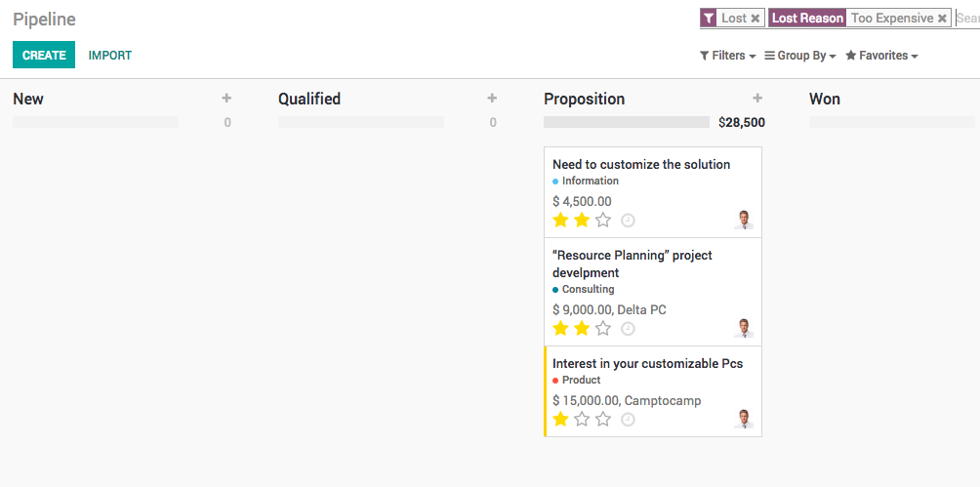980x487 pixels.
Task: Add a quick lead in New column
Action: [x=226, y=99]
